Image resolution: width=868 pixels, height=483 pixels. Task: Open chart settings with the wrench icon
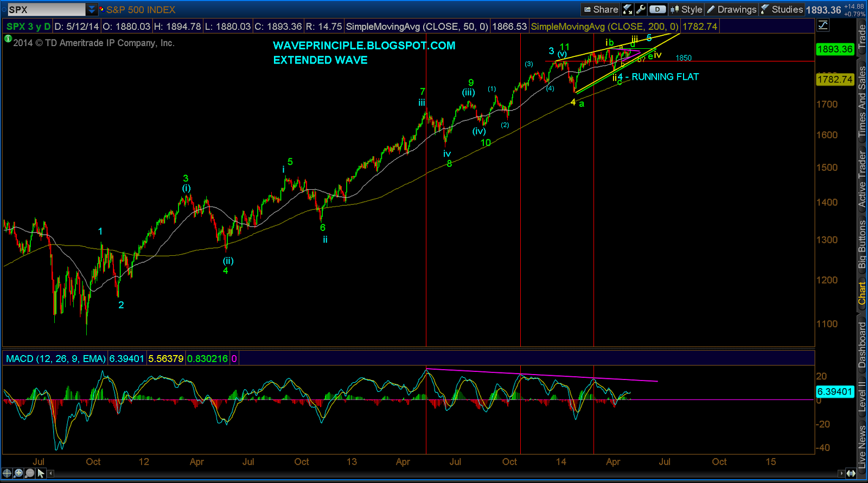pos(641,9)
